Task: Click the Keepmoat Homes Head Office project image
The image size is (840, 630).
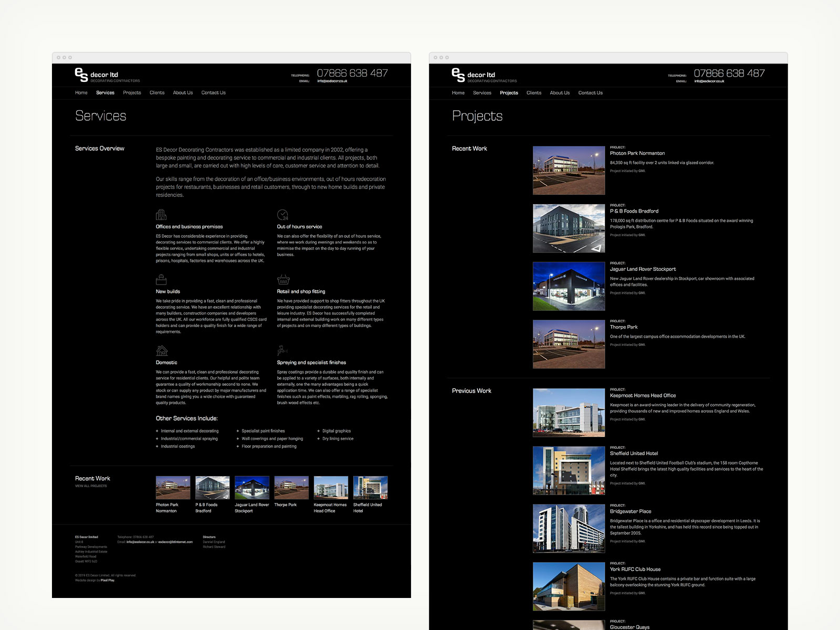Action: pos(569,413)
